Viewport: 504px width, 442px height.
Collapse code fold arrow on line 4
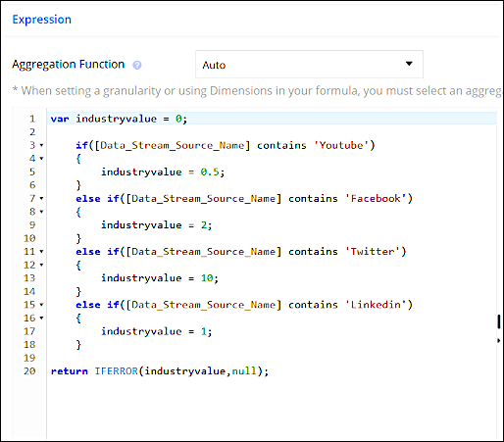click(x=41, y=159)
